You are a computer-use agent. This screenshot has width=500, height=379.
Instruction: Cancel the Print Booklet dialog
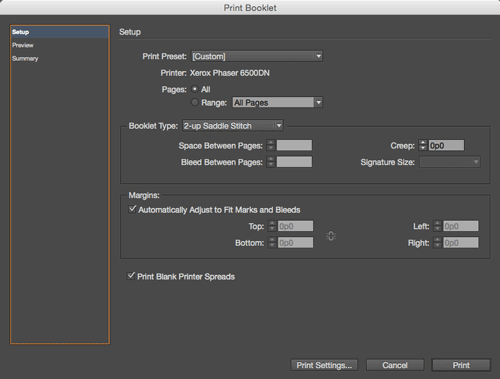click(395, 365)
